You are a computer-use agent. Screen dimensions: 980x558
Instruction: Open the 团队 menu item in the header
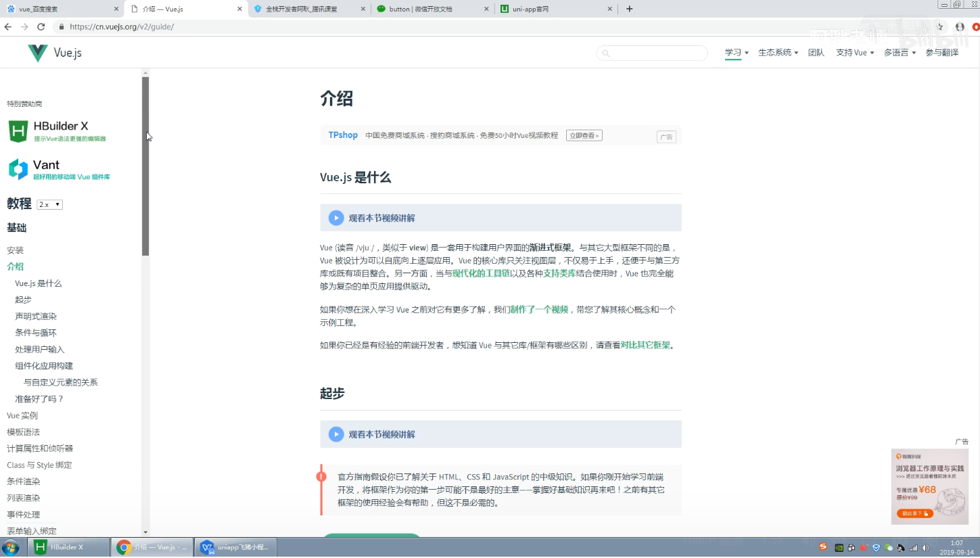[816, 52]
